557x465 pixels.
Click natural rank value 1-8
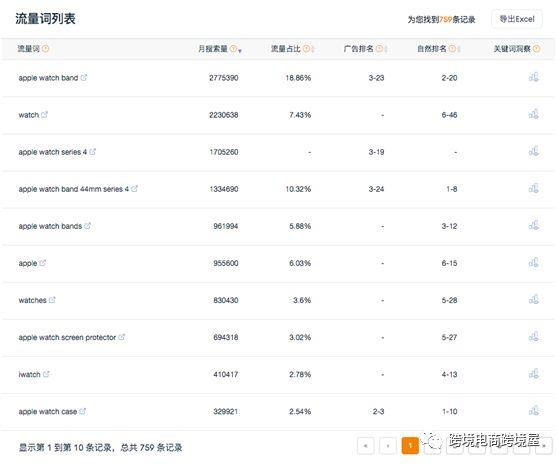coord(451,189)
